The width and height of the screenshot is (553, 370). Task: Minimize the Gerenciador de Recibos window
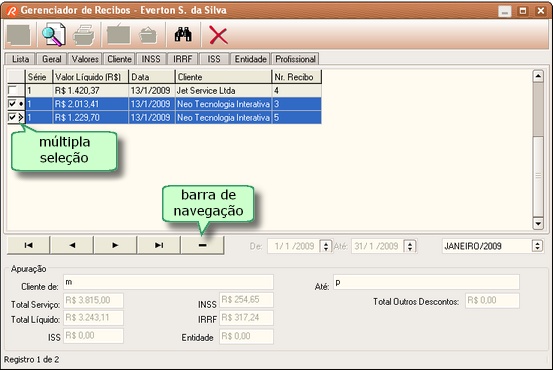(x=505, y=11)
